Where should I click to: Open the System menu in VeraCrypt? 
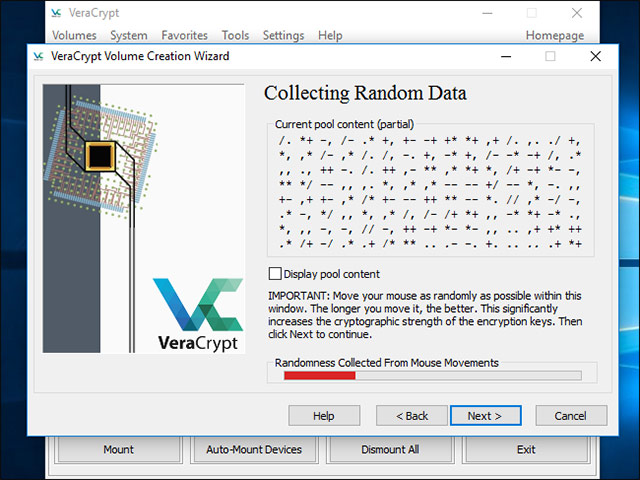pyautogui.click(x=129, y=36)
